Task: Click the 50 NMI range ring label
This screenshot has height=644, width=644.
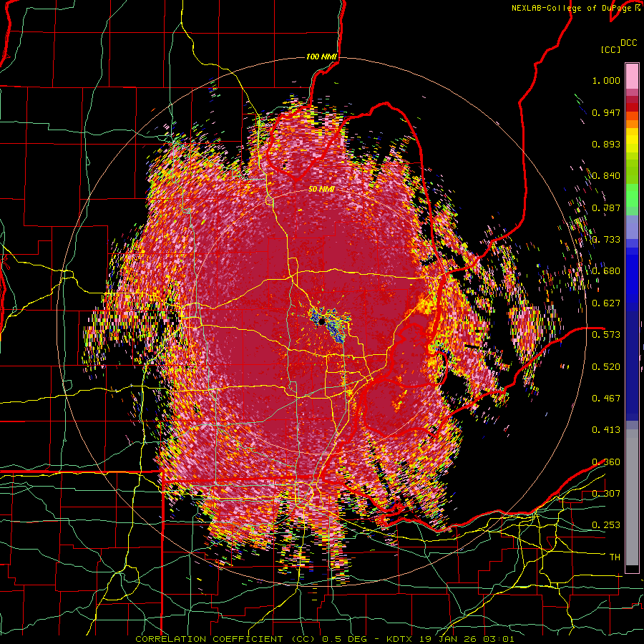Action: pyautogui.click(x=321, y=190)
